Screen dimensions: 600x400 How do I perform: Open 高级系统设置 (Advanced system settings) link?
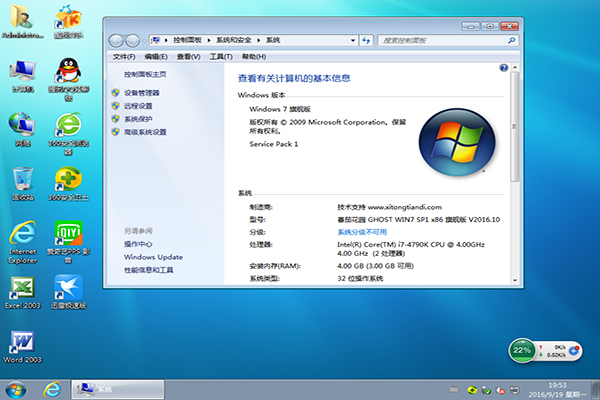145,132
